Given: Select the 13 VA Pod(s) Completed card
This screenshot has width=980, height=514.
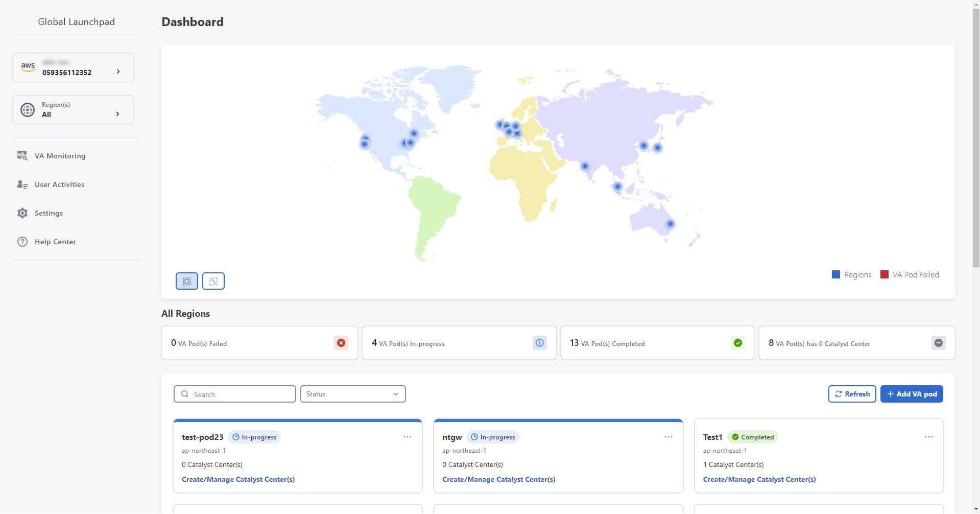Looking at the screenshot, I should tap(657, 343).
